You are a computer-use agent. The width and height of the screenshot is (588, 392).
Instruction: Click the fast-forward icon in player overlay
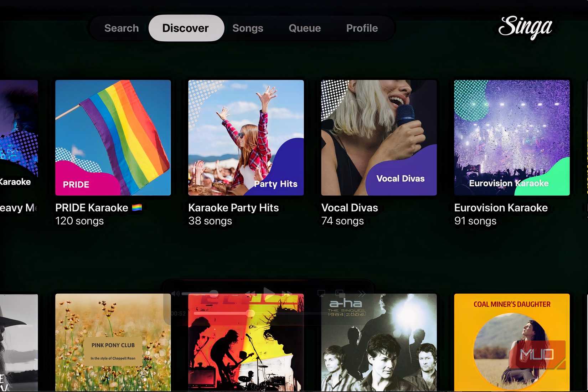(x=287, y=294)
